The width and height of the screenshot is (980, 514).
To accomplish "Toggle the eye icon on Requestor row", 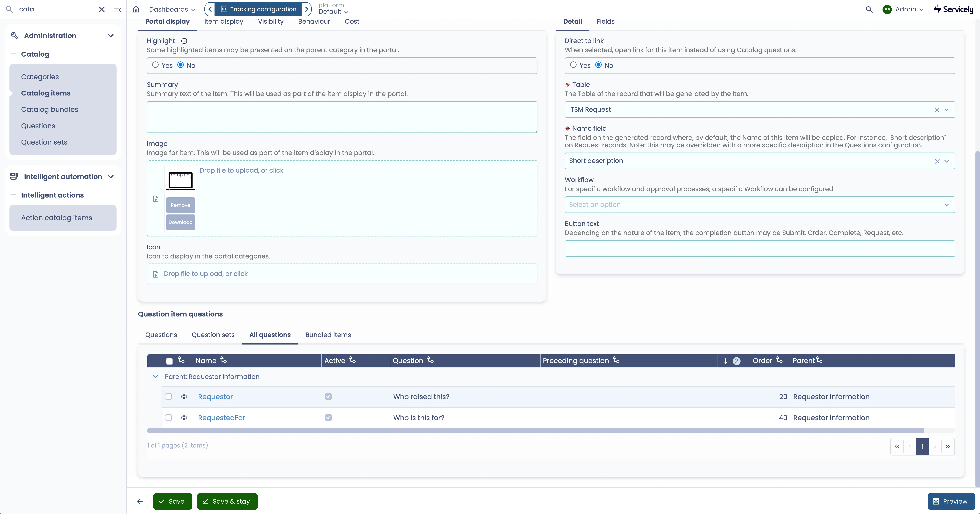I will point(184,397).
